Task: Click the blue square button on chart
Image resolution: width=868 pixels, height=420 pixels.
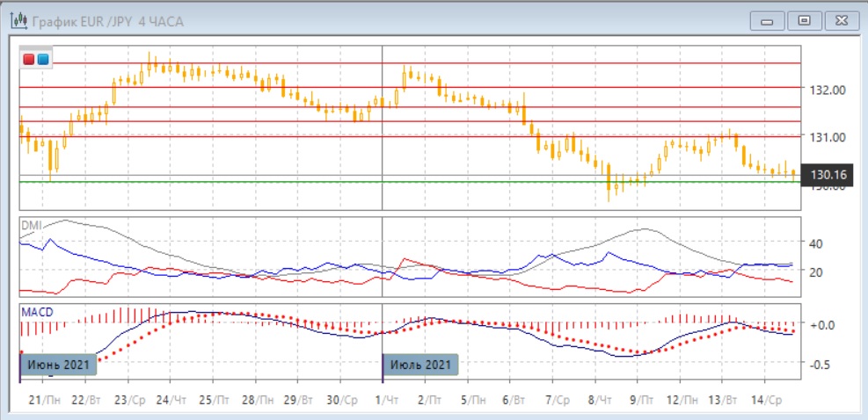Action: click(43, 59)
